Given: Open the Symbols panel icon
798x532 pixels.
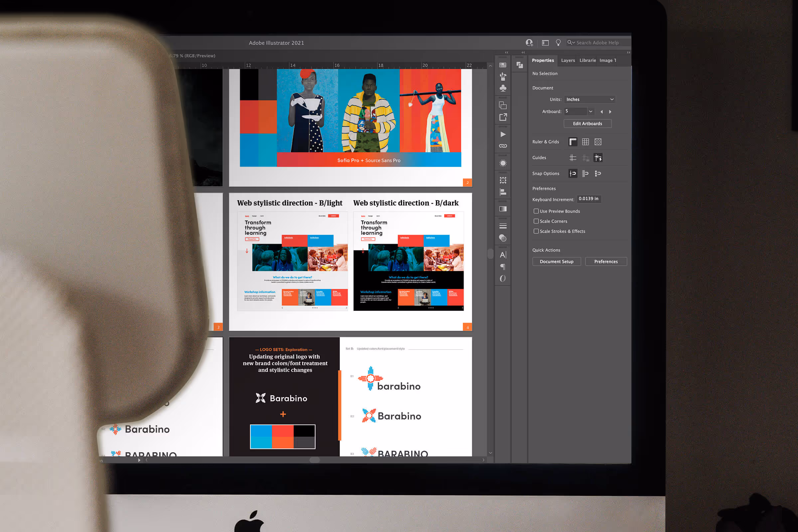Looking at the screenshot, I should pos(503,88).
